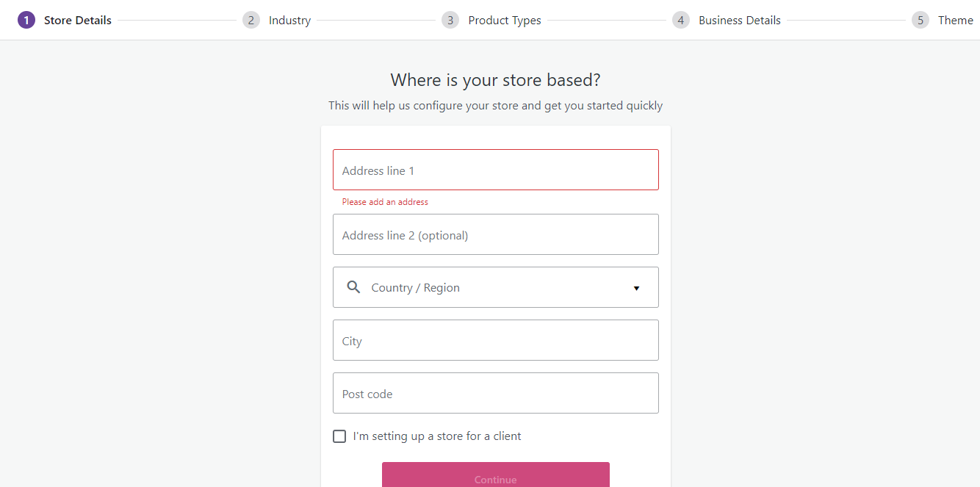Viewport: 980px width, 487px height.
Task: Click the step 2 number circle
Action: pyautogui.click(x=251, y=21)
